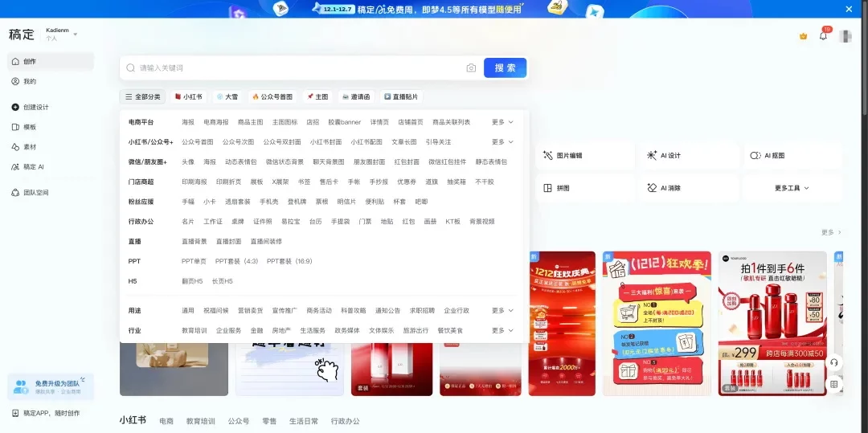Open 团队空间 in the sidebar
This screenshot has height=433, width=868.
pos(51,193)
